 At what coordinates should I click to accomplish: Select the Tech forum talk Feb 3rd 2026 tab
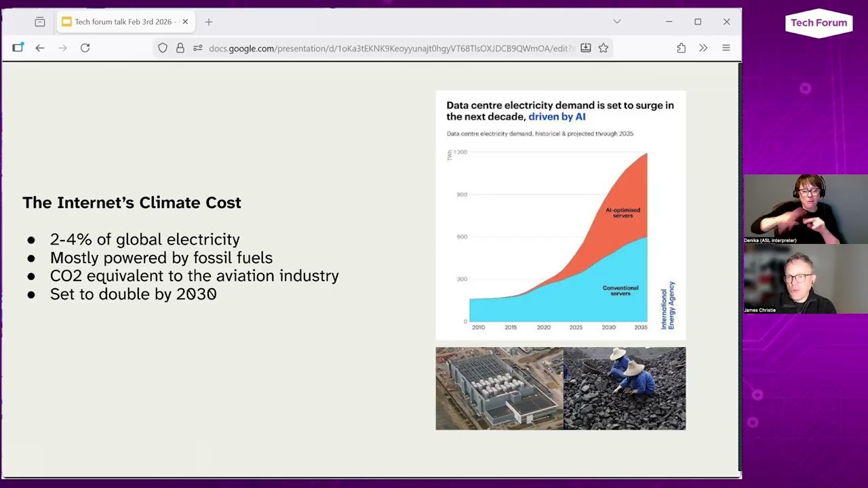coord(125,22)
